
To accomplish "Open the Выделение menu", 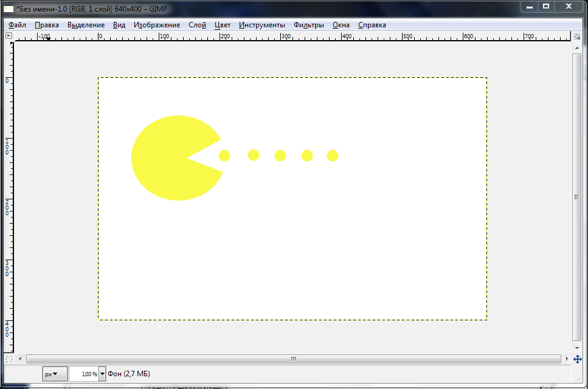I will pyautogui.click(x=86, y=25).
